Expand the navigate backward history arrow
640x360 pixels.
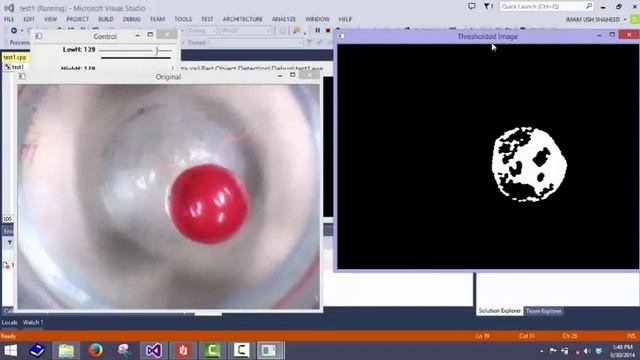pyautogui.click(x=22, y=31)
